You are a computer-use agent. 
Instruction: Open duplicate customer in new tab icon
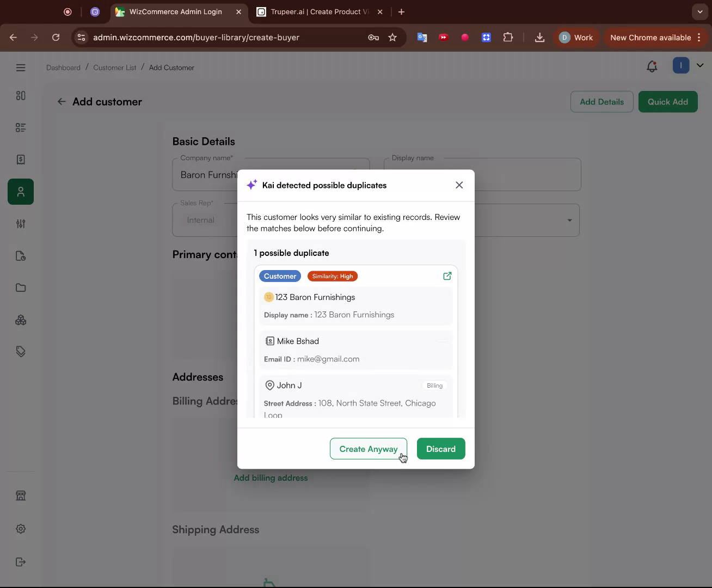[447, 276]
